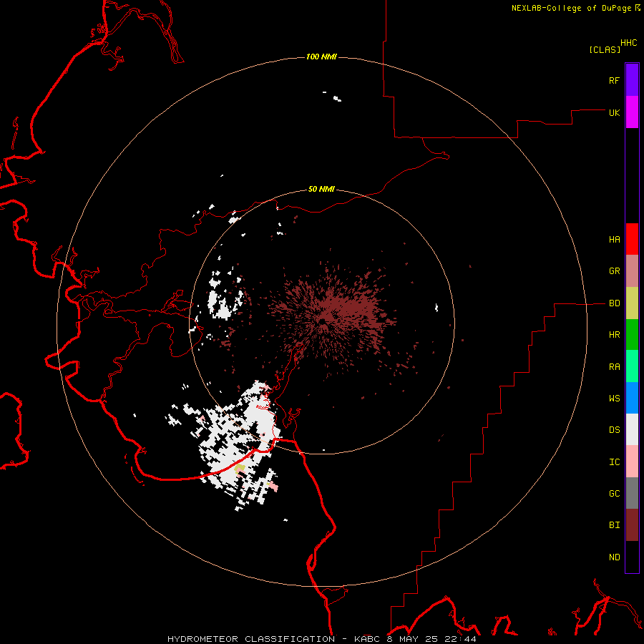Click the [CLAS] legend heading
644x644 pixels.
pyautogui.click(x=605, y=49)
